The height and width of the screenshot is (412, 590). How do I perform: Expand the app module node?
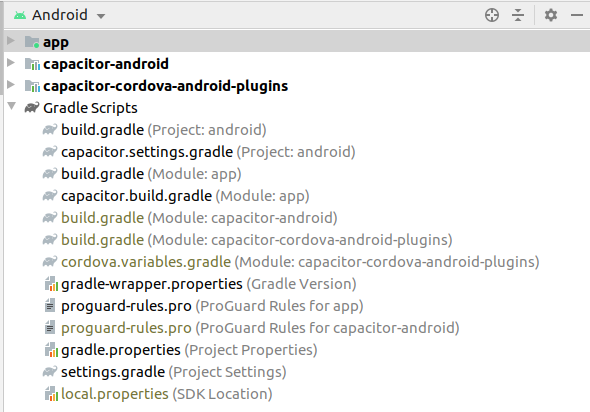pyautogui.click(x=11, y=41)
